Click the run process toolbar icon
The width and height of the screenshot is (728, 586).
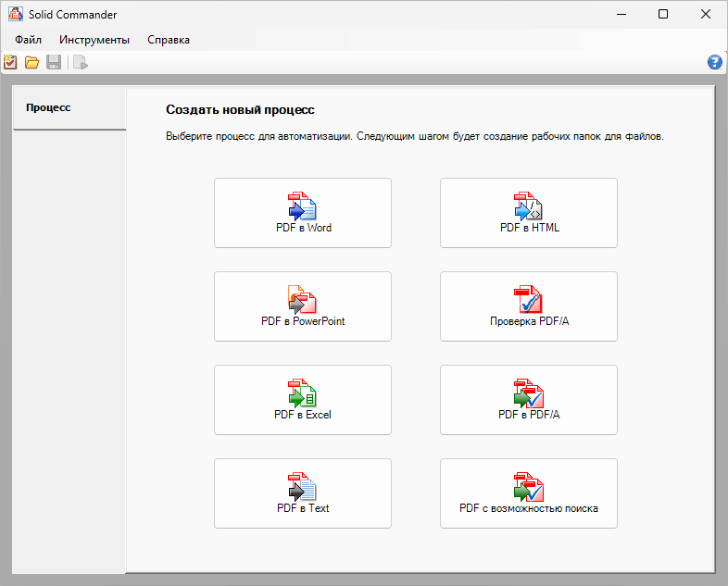(81, 63)
